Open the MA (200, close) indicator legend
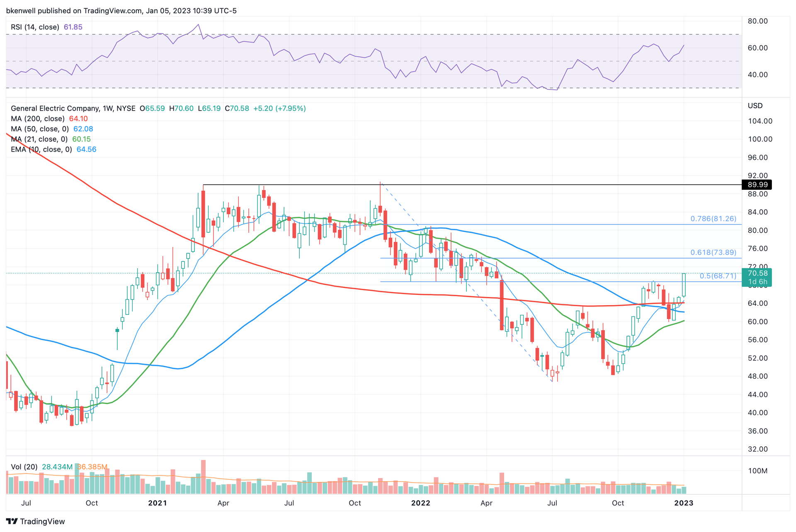This screenshot has width=796, height=532. tap(38, 118)
